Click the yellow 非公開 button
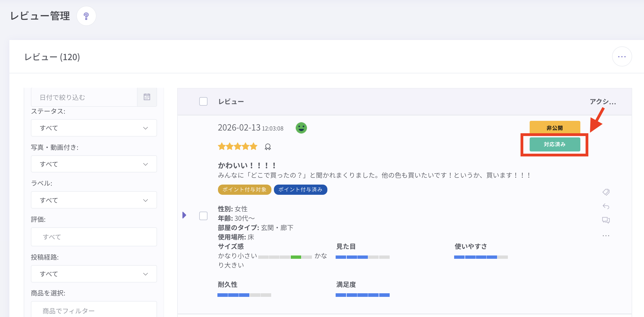 coord(554,128)
